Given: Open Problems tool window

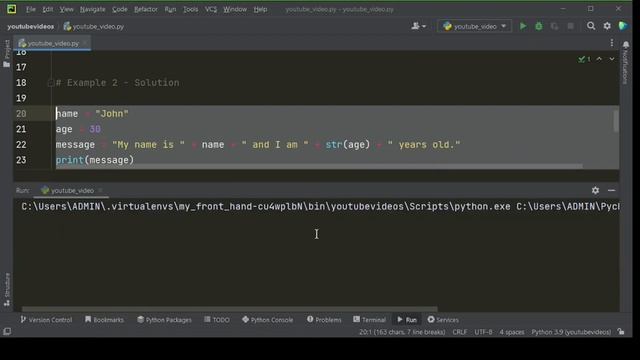Looking at the screenshot, I should click(324, 320).
